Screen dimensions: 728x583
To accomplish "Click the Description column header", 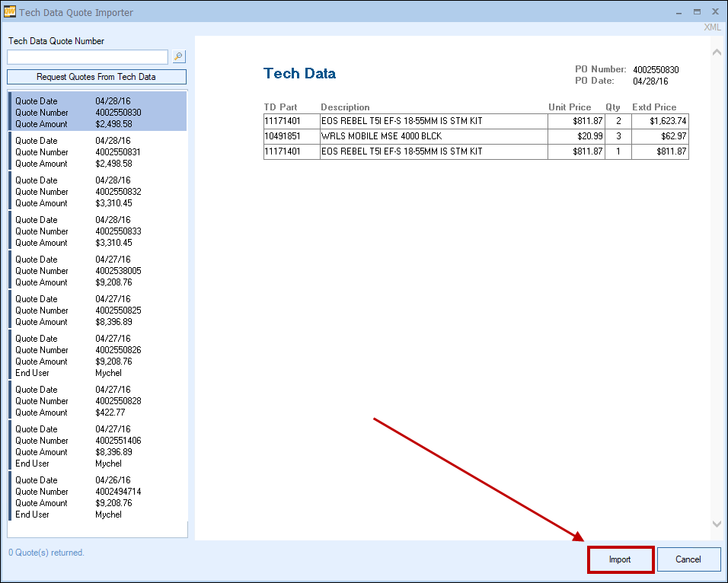I will pyautogui.click(x=345, y=107).
